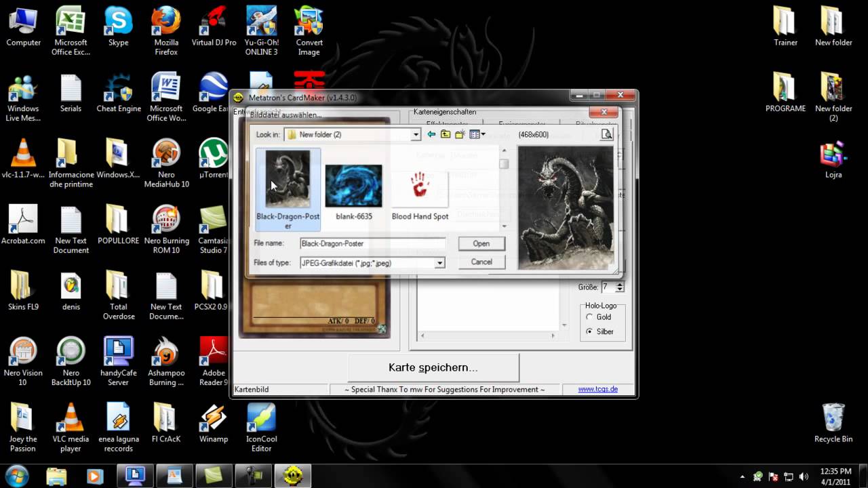
Task: Create new folder icon in file dialog
Action: (460, 134)
